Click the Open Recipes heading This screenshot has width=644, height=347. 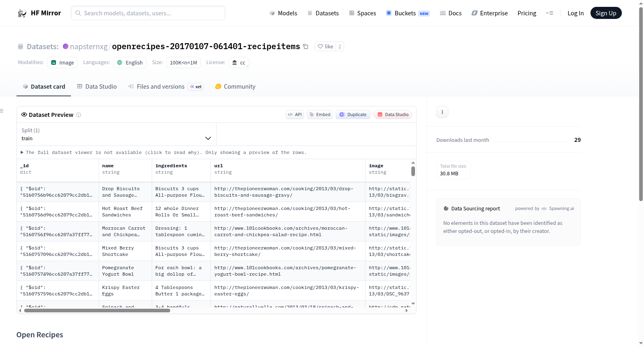[40, 335]
